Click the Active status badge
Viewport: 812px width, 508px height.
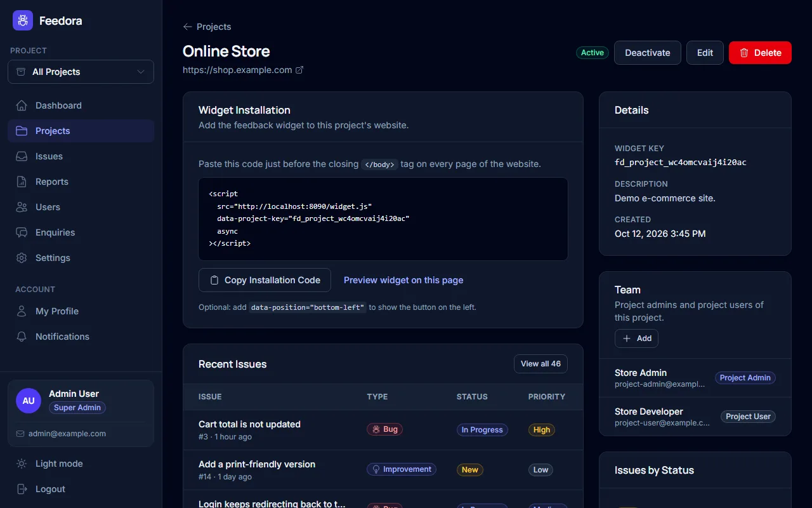(593, 53)
